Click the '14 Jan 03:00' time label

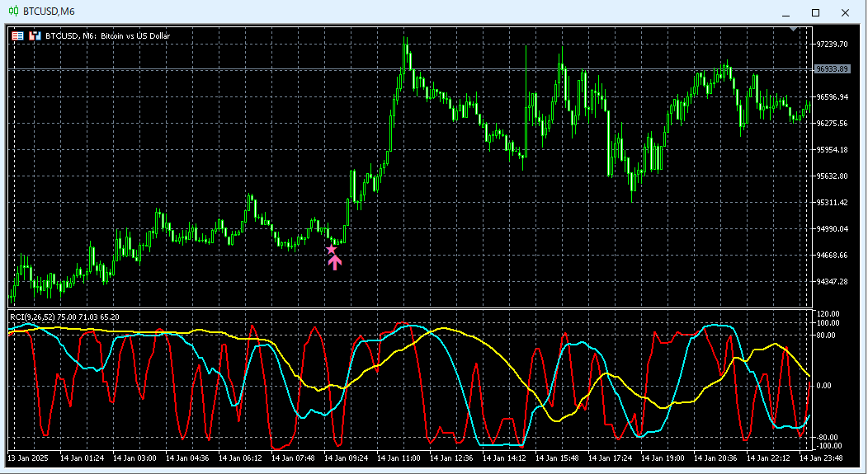(x=134, y=458)
